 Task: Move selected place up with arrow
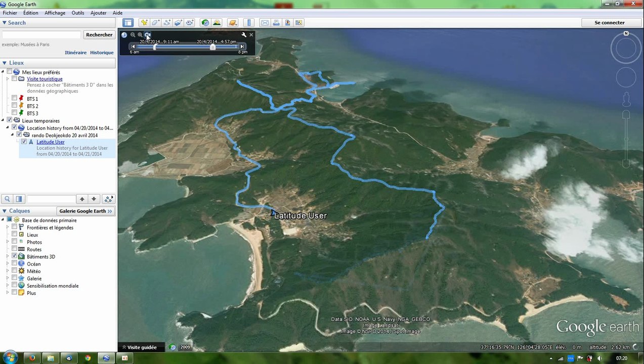coord(82,199)
